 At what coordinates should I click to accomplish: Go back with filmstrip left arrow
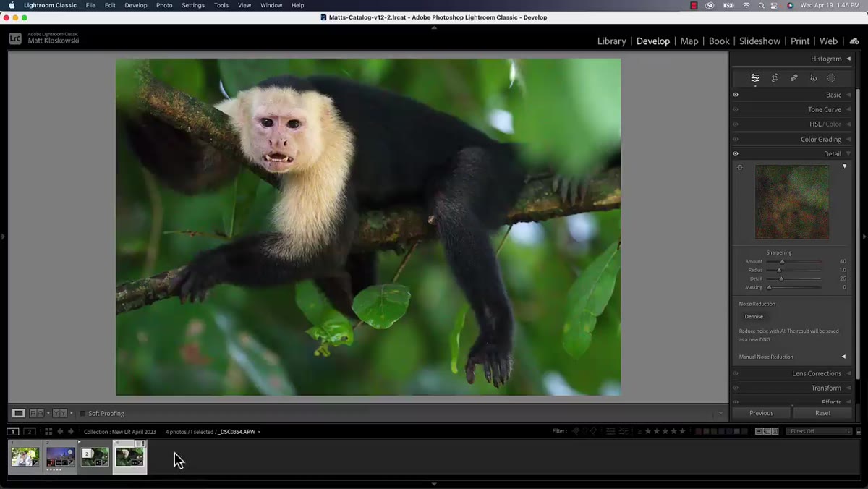60,432
